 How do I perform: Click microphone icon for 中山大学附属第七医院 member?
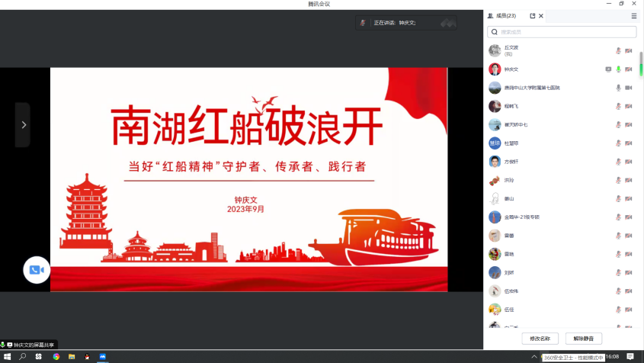[x=618, y=88]
